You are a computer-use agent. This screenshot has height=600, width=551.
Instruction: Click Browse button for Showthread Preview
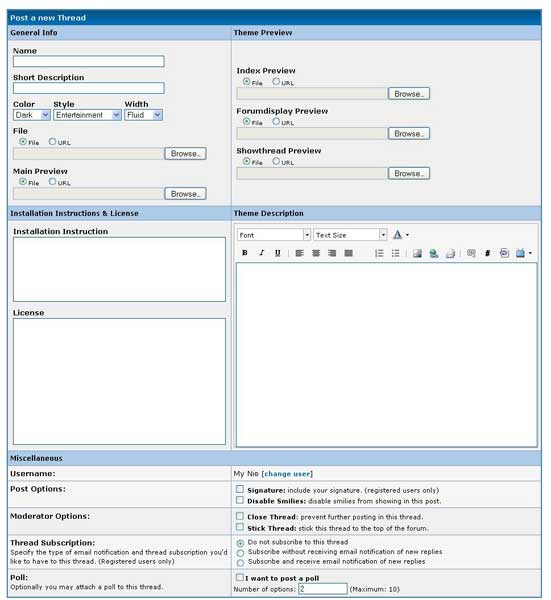click(409, 173)
